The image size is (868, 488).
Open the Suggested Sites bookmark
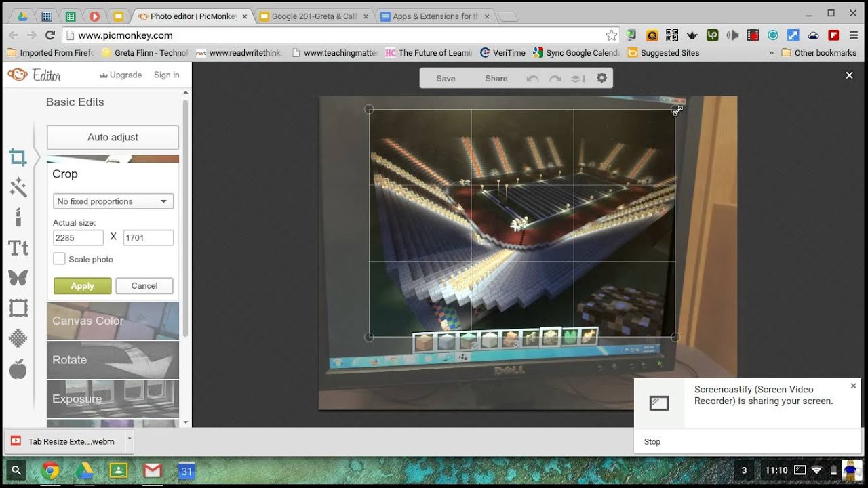click(663, 52)
